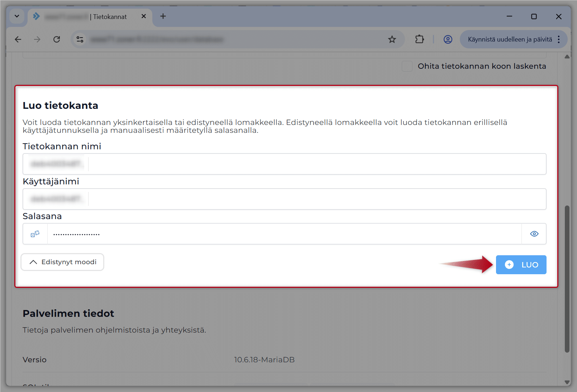
Task: Go back to the previous page
Action: click(x=18, y=39)
